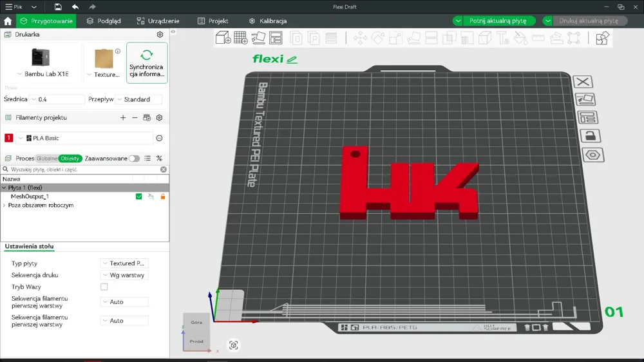Add a filament with the plus icon
644x362 pixels.
click(x=123, y=117)
